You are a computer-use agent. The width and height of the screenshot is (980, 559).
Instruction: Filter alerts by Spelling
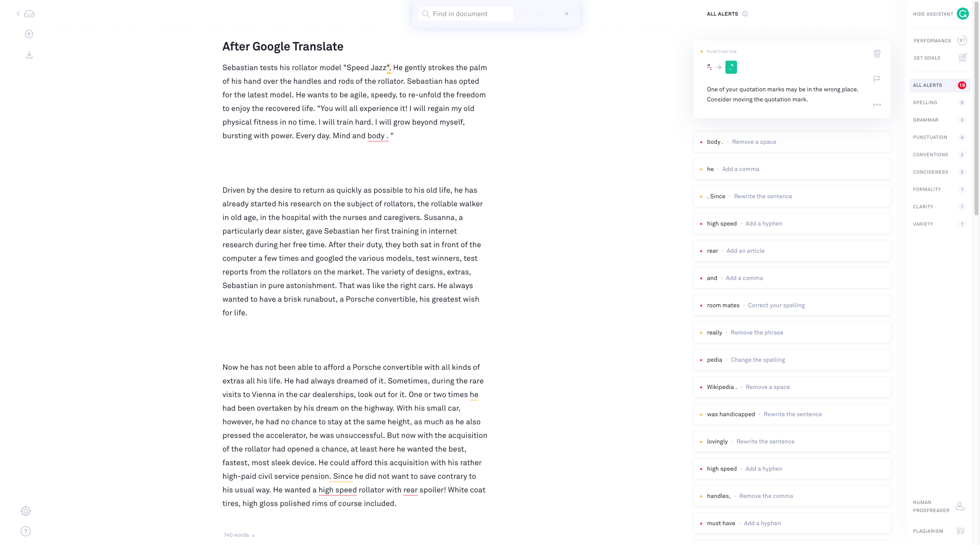pos(940,102)
